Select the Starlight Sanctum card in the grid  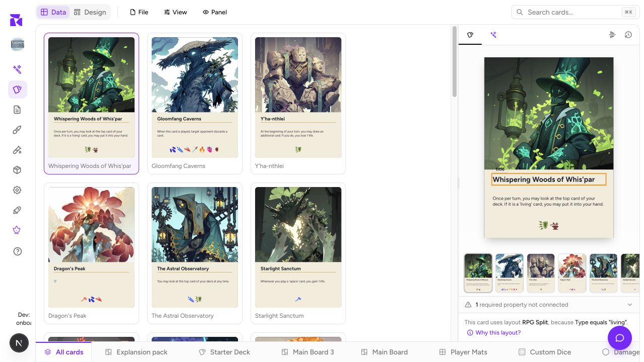[298, 253]
